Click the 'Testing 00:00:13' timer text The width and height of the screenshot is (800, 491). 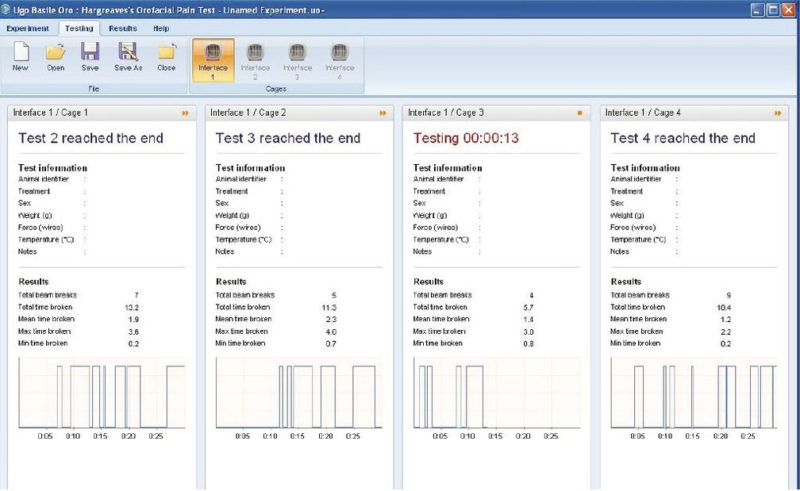pos(466,138)
